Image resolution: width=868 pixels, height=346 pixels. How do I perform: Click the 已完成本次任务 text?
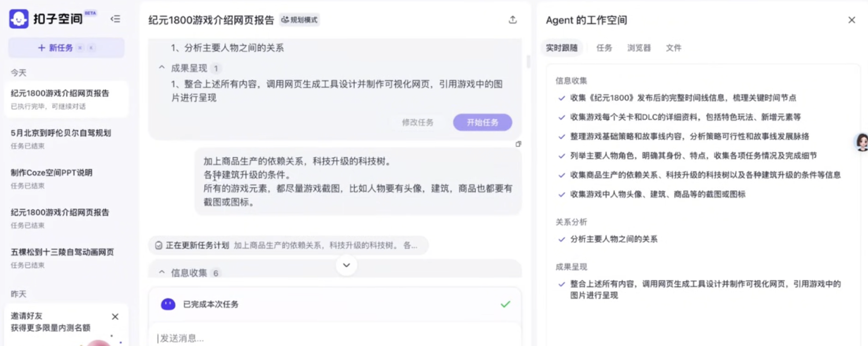(x=211, y=304)
